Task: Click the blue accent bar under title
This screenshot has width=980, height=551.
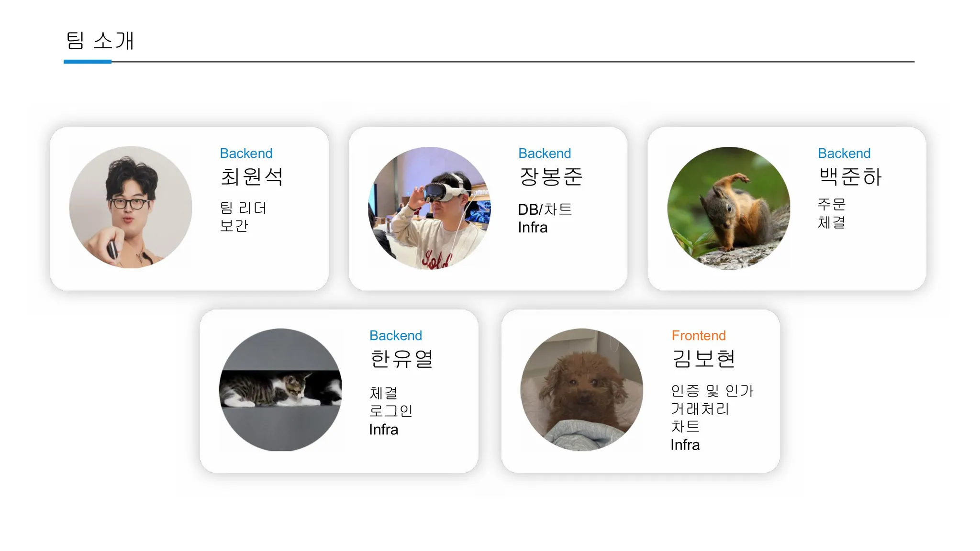Action: pyautogui.click(x=88, y=62)
